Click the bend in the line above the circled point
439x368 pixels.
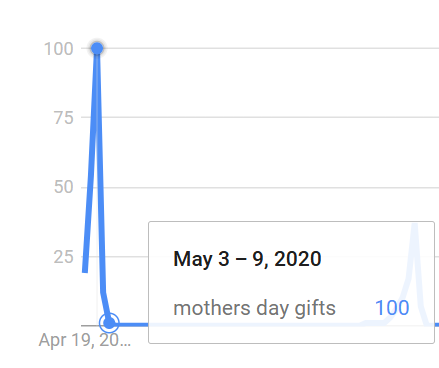104,292
